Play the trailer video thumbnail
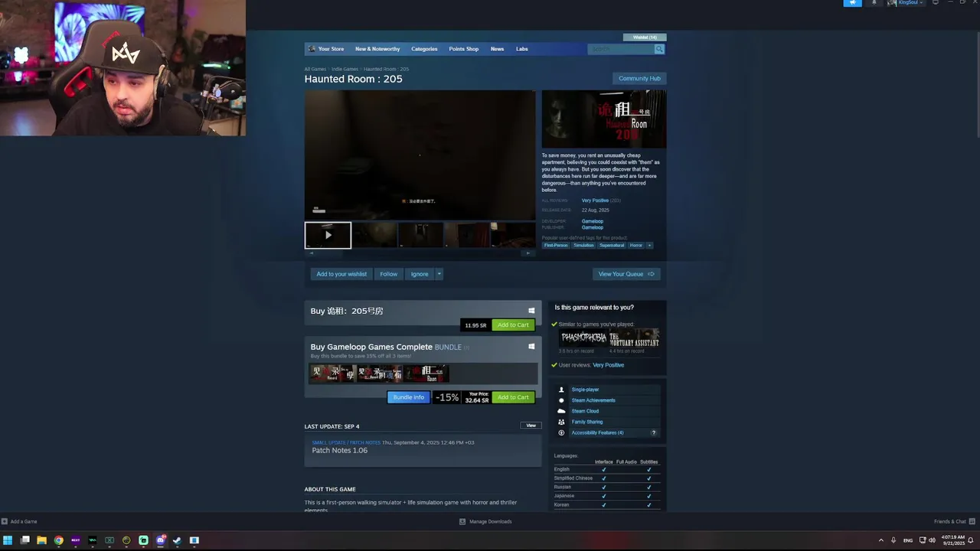Image resolution: width=980 pixels, height=551 pixels. pos(328,235)
